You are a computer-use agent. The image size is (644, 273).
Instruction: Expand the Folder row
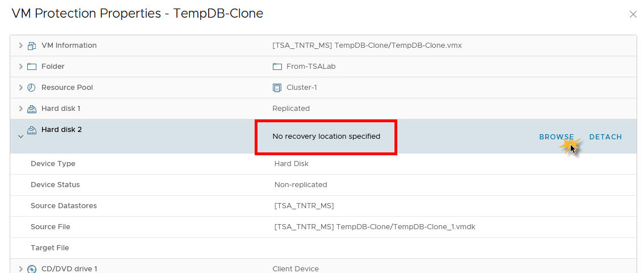click(21, 67)
